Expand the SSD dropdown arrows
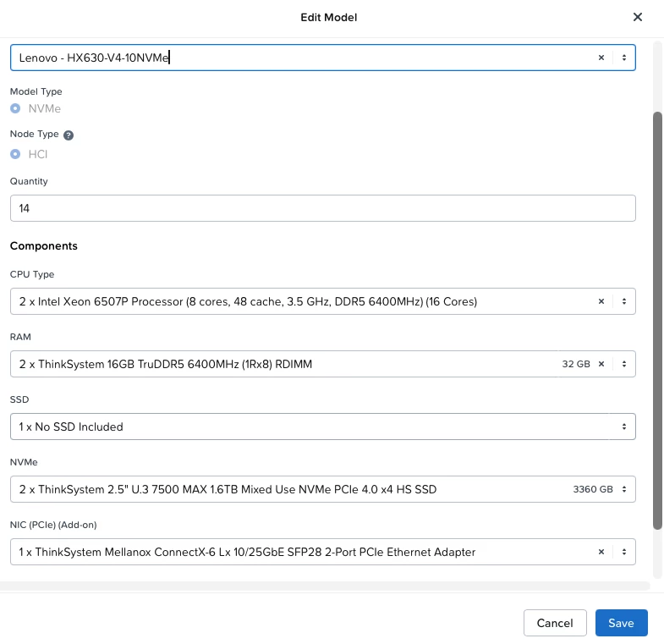 point(623,427)
